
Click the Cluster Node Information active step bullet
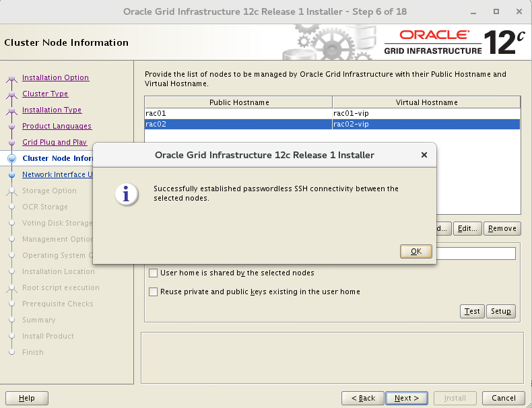click(12, 158)
